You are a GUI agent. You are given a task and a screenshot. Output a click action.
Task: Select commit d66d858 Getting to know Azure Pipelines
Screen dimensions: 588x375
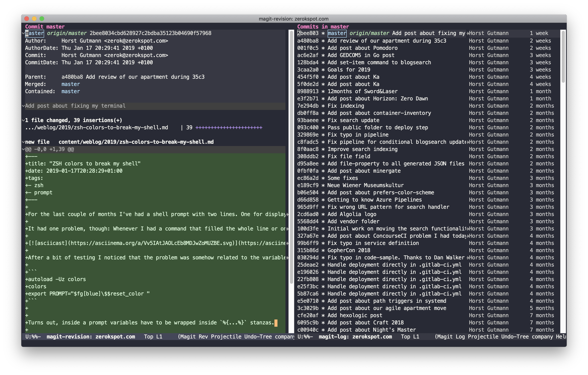coord(428,200)
